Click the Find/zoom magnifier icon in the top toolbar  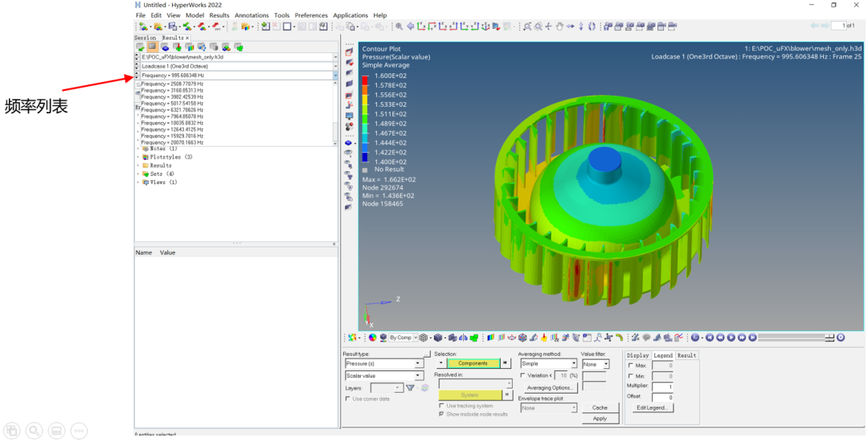pos(399,26)
